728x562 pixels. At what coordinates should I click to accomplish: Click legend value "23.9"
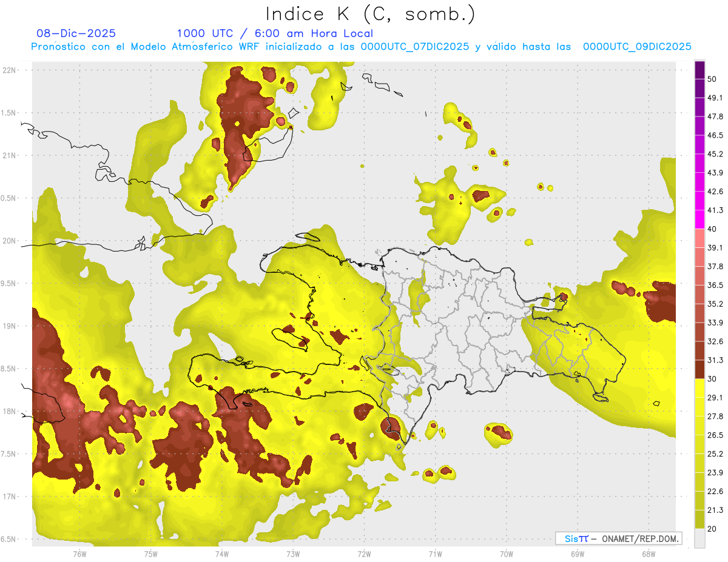(x=715, y=473)
